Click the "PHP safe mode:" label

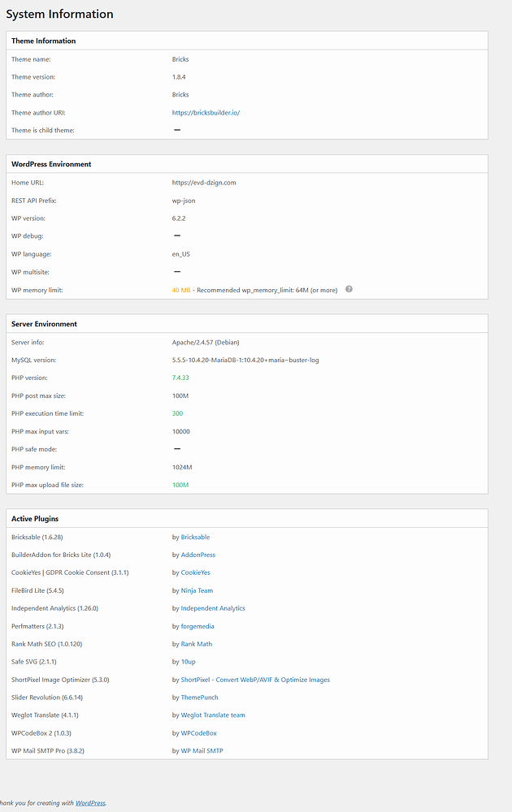[34, 449]
